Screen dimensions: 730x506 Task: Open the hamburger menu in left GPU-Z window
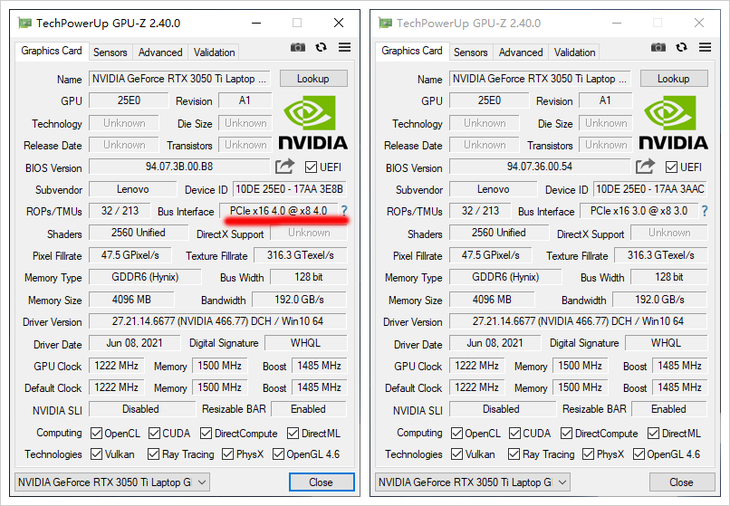(344, 47)
